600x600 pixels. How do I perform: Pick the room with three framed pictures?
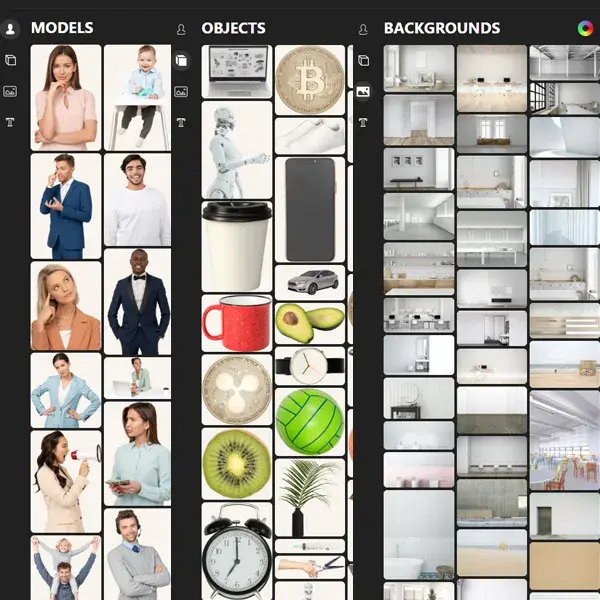(419, 169)
